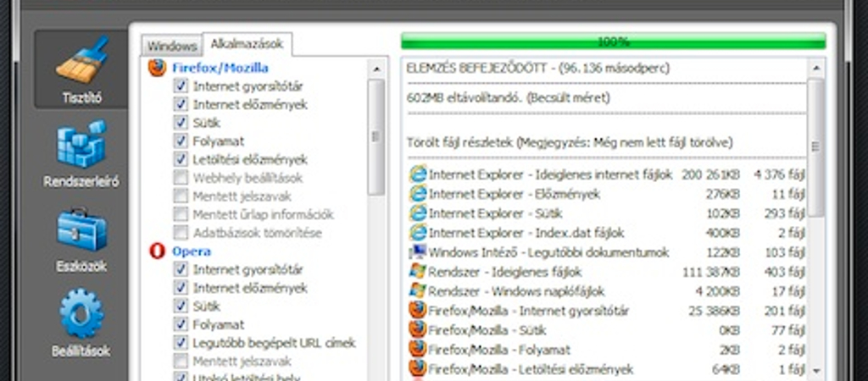The width and height of the screenshot is (868, 381).
Task: Uncheck Opera Internet gyorsítótár checkbox
Action: 181,269
